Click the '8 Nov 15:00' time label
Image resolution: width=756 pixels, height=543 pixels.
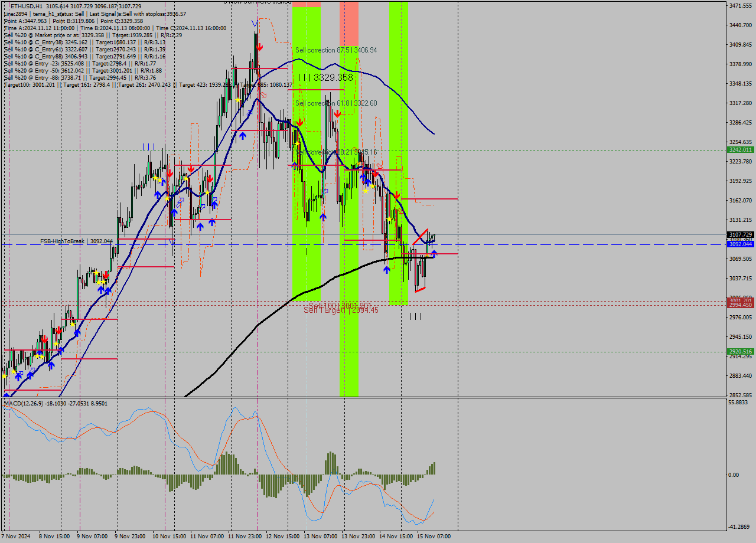[54, 537]
